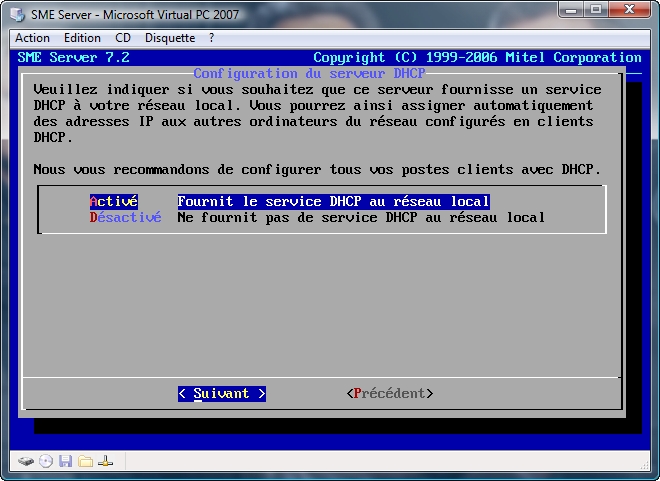Click the 'SME Server 7.2' header text

74,57
